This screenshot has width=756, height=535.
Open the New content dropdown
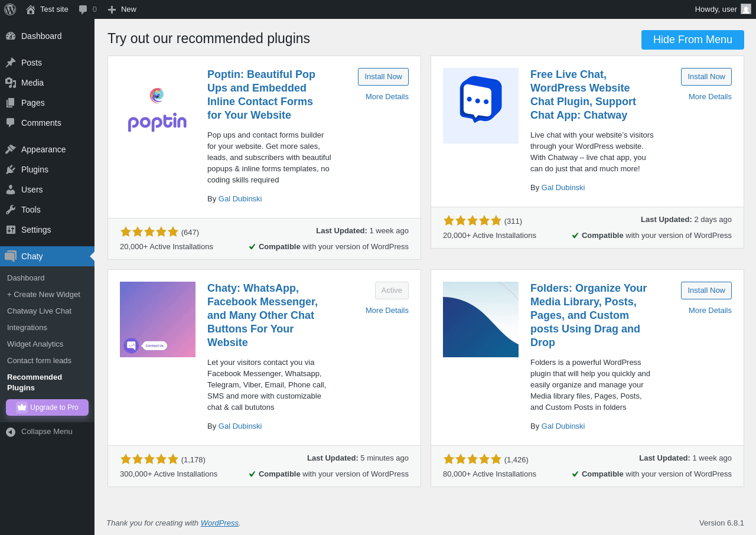pos(122,9)
